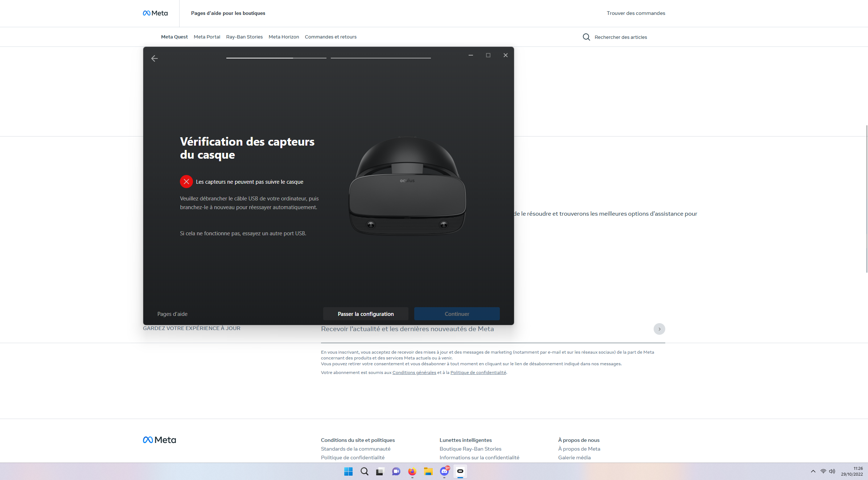Open Trouver des commandes link
The image size is (868, 480).
(x=636, y=13)
